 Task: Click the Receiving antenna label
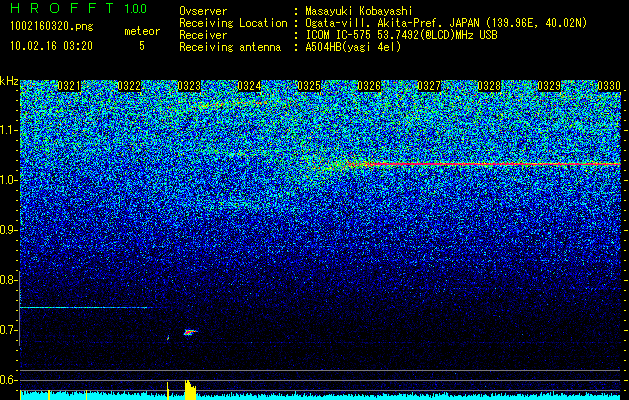(x=230, y=47)
